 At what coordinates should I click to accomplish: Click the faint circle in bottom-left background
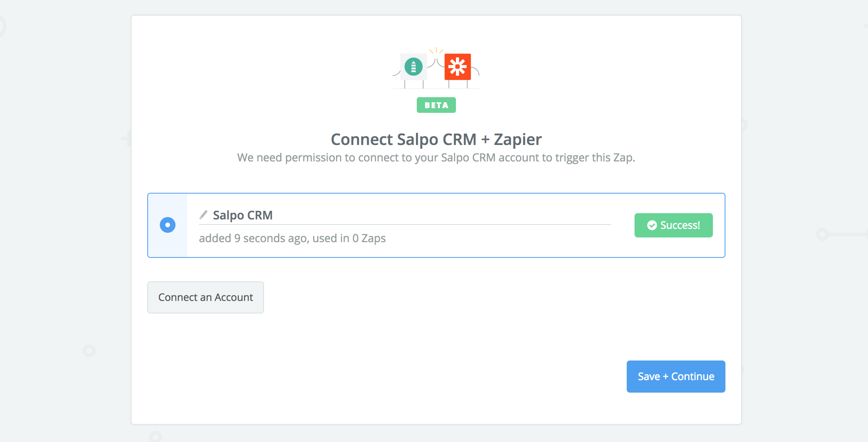89,350
